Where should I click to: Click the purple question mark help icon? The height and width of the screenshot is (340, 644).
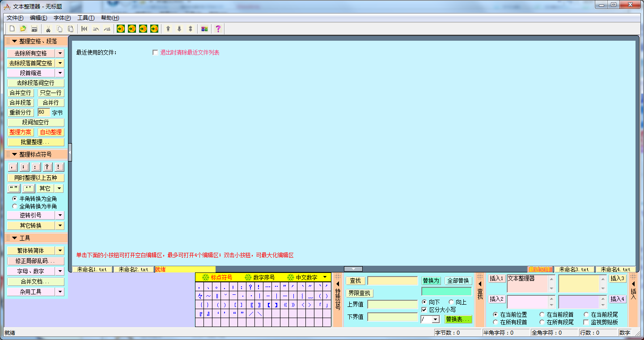tap(218, 29)
